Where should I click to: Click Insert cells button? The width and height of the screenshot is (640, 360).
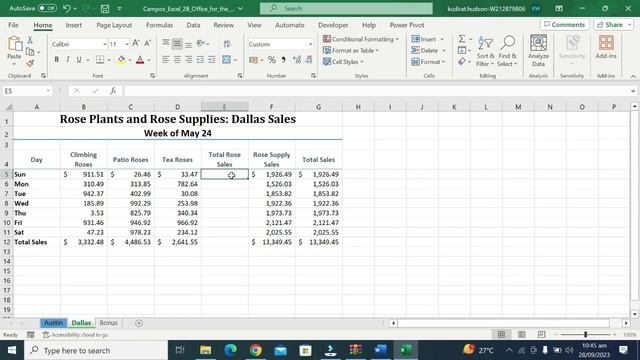424,39
